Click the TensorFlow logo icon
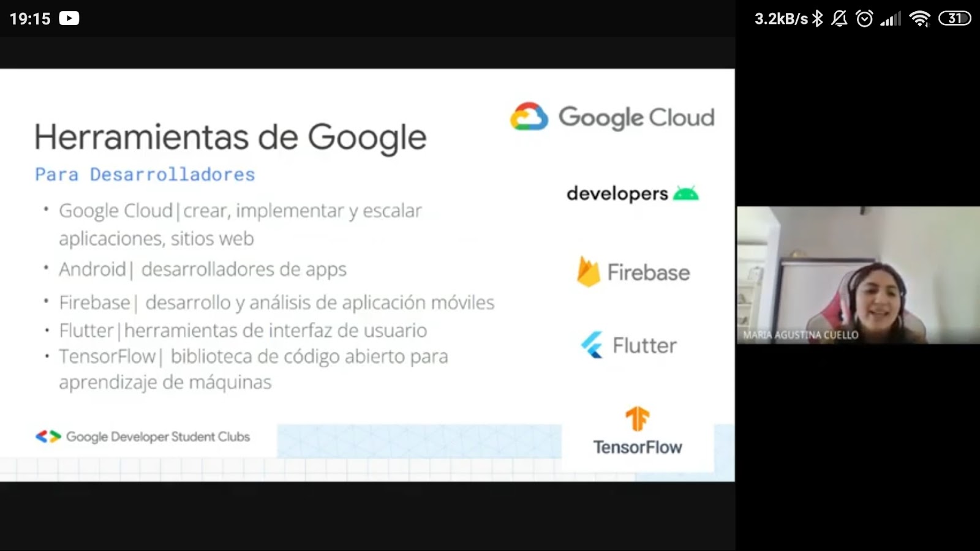Image resolution: width=980 pixels, height=551 pixels. 637,419
